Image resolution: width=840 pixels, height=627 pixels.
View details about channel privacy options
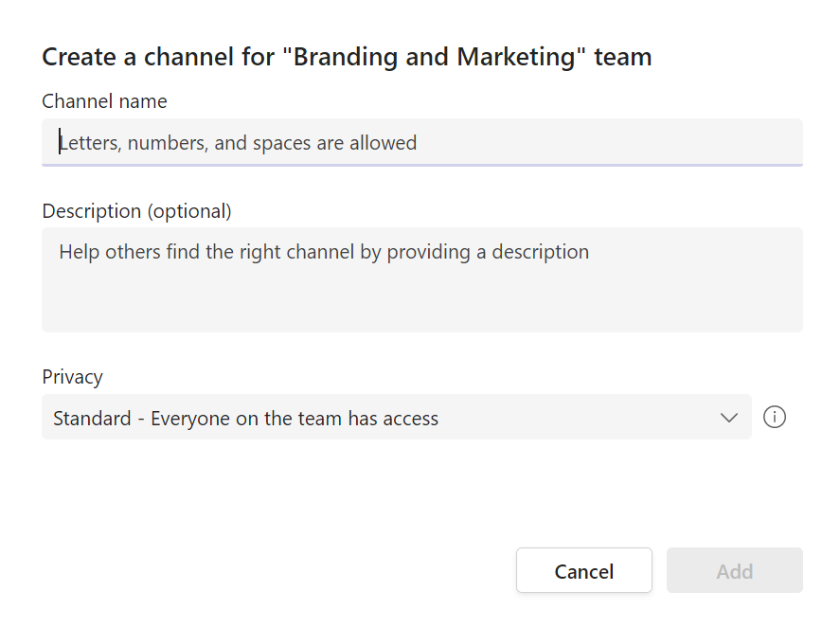click(x=775, y=417)
